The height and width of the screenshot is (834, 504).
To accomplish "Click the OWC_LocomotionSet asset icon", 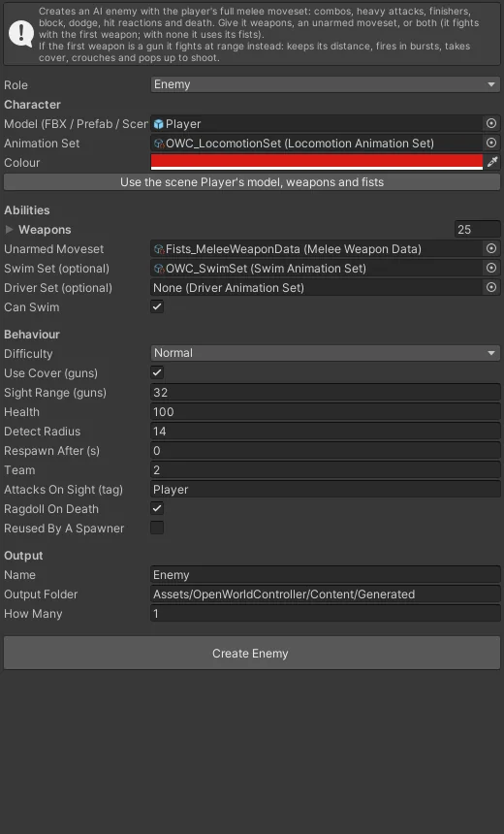I will 159,144.
